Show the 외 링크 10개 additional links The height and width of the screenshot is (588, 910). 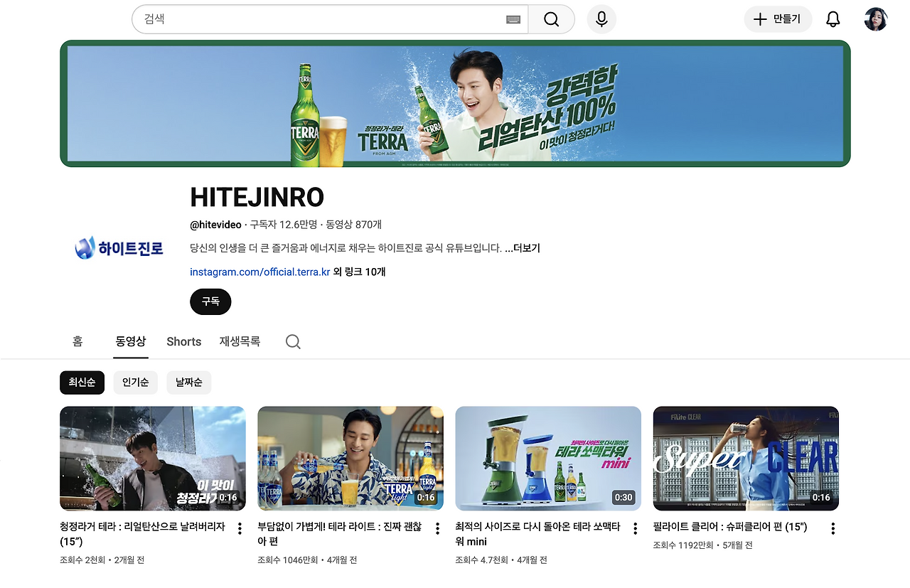(x=360, y=272)
